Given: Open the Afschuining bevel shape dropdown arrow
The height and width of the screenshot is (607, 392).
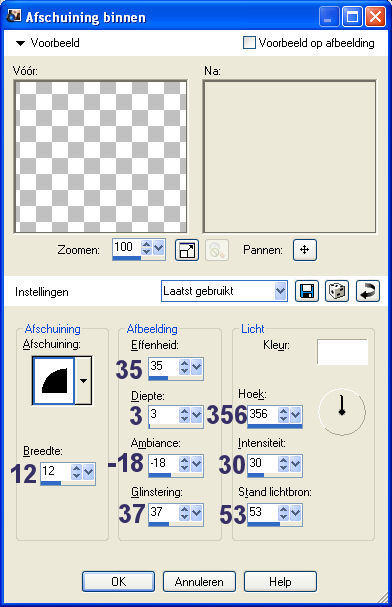Looking at the screenshot, I should tap(83, 381).
